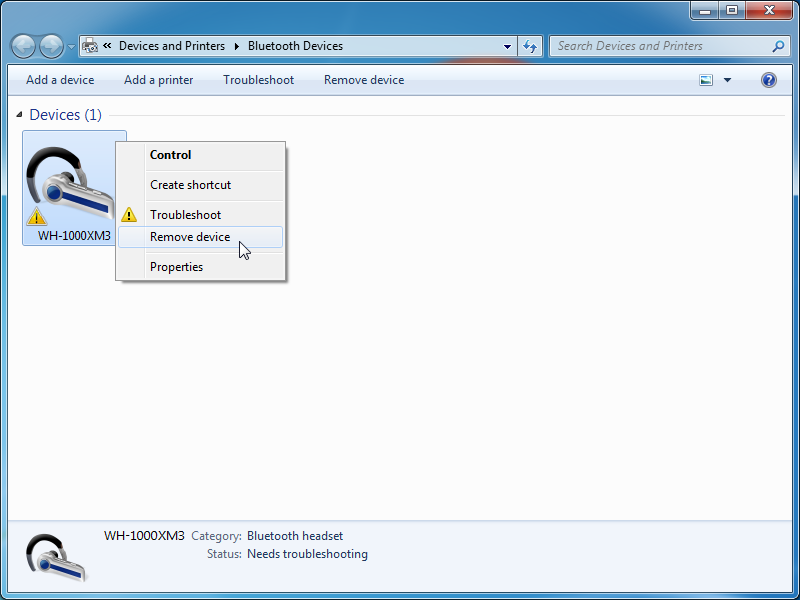Select Bluetooth Devices breadcrumb segment
The height and width of the screenshot is (600, 800).
(x=295, y=46)
